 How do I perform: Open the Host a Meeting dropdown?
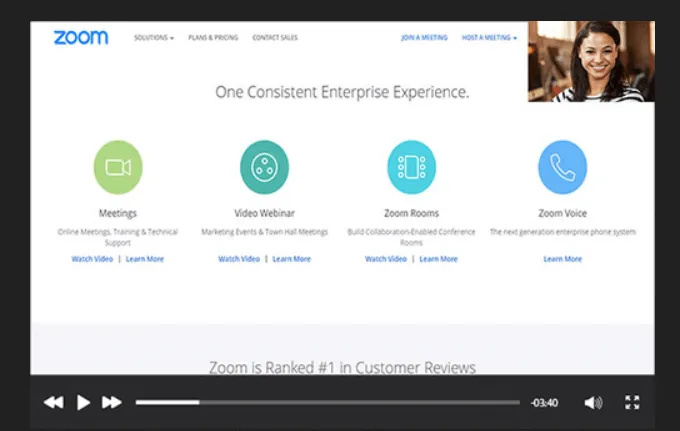489,38
